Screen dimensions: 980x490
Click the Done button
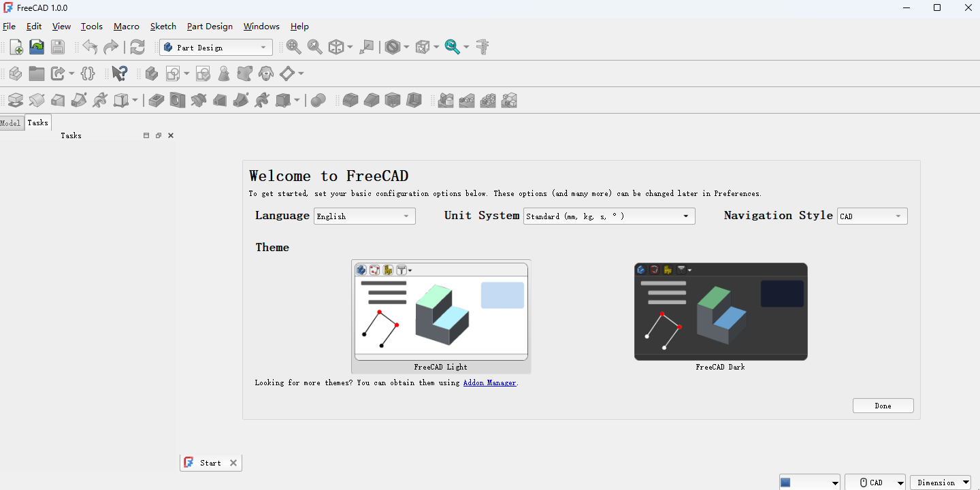[883, 406]
